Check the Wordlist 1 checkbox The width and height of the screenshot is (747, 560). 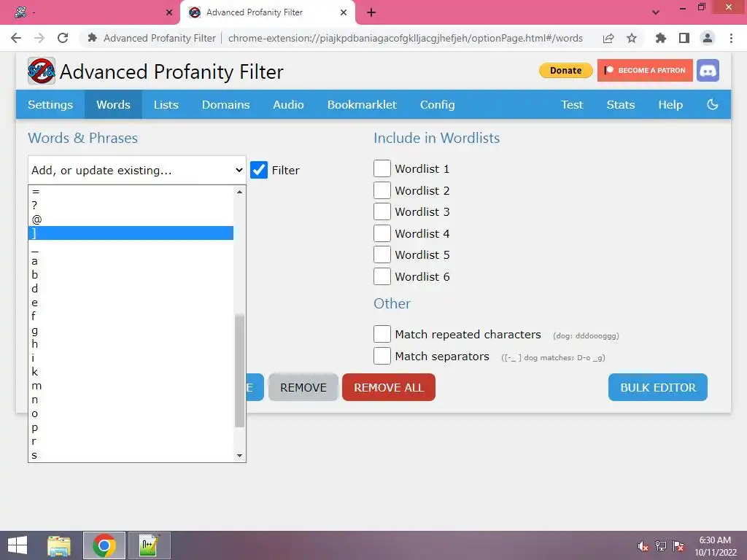coord(382,168)
